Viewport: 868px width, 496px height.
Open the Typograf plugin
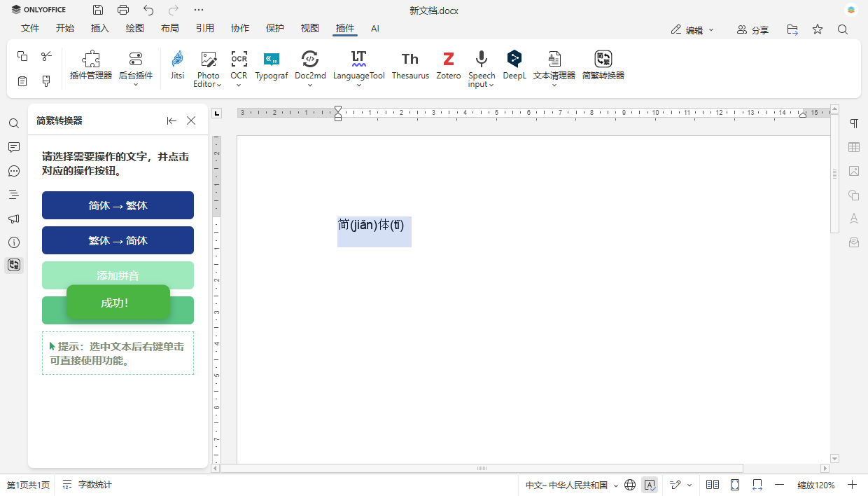point(272,65)
